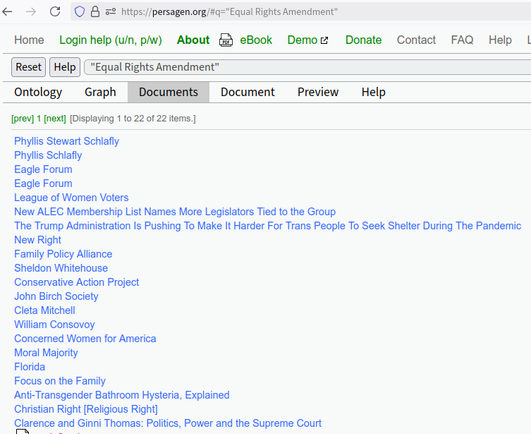
Task: Open the FAQ page
Action: pos(462,40)
